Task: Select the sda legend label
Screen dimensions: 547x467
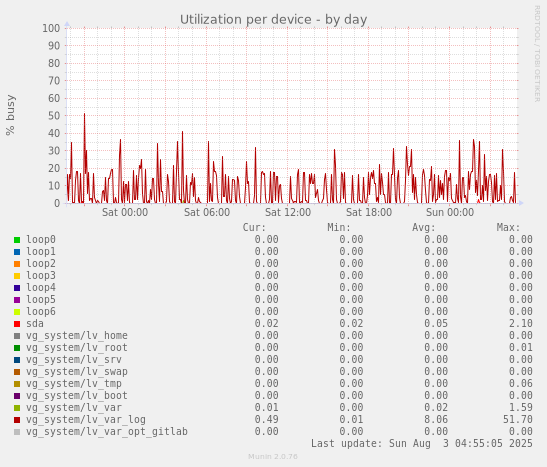Action: coord(35,324)
